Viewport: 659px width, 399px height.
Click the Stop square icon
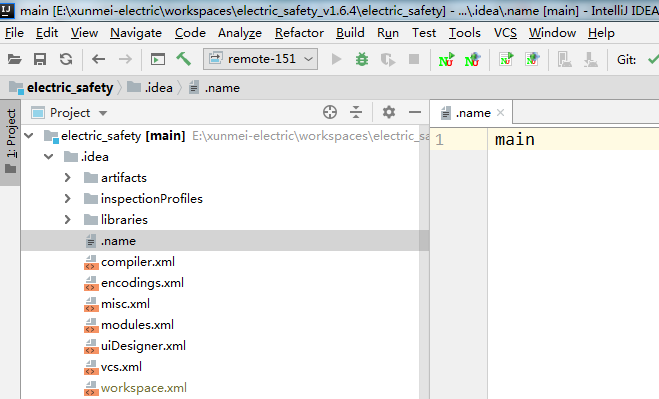click(x=414, y=59)
